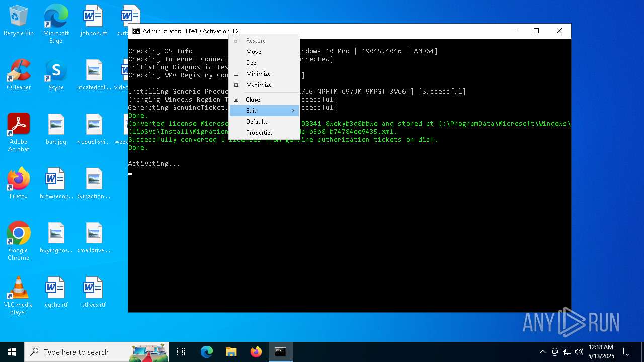644x362 pixels.
Task: Open Task View on the taskbar
Action: [x=181, y=352]
